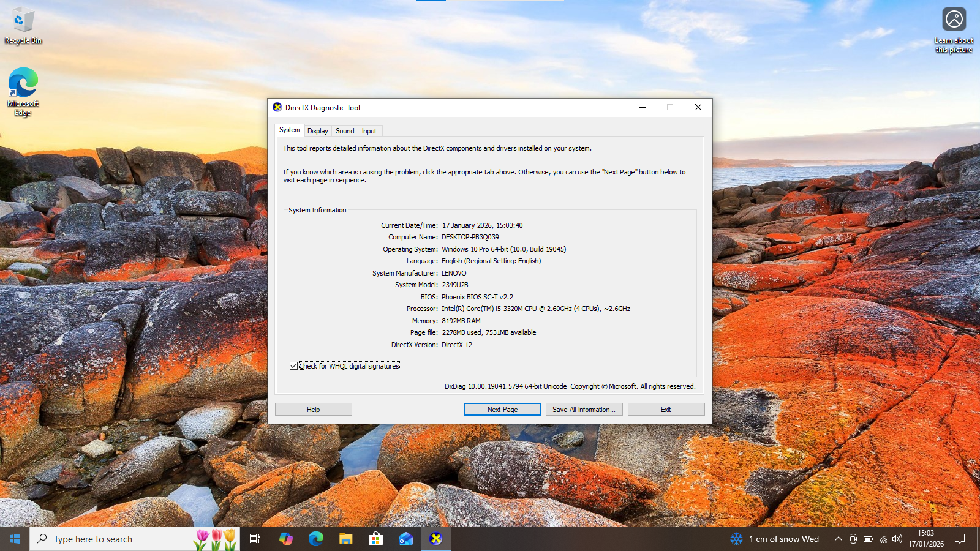Click the Type here to search box
This screenshot has width=980, height=551.
pos(116,539)
